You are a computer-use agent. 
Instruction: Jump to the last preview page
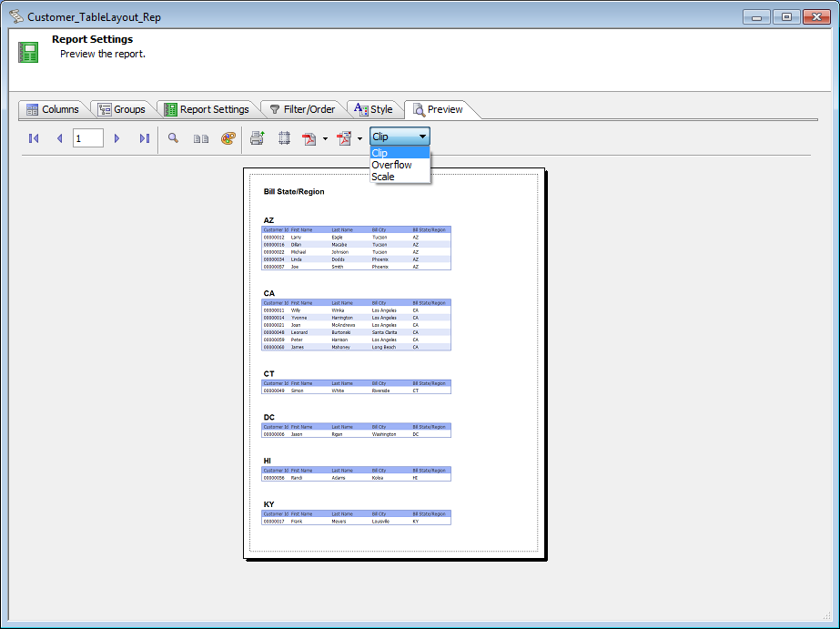coord(144,138)
